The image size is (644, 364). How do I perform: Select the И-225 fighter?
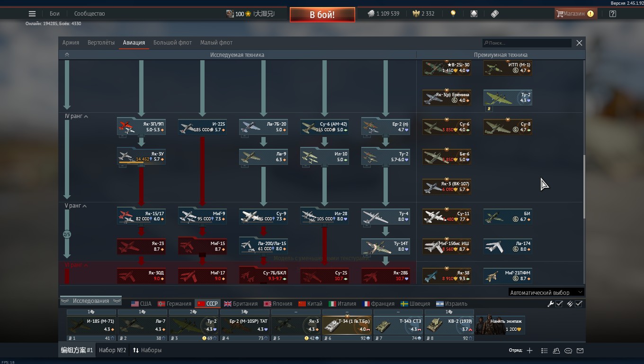point(202,127)
